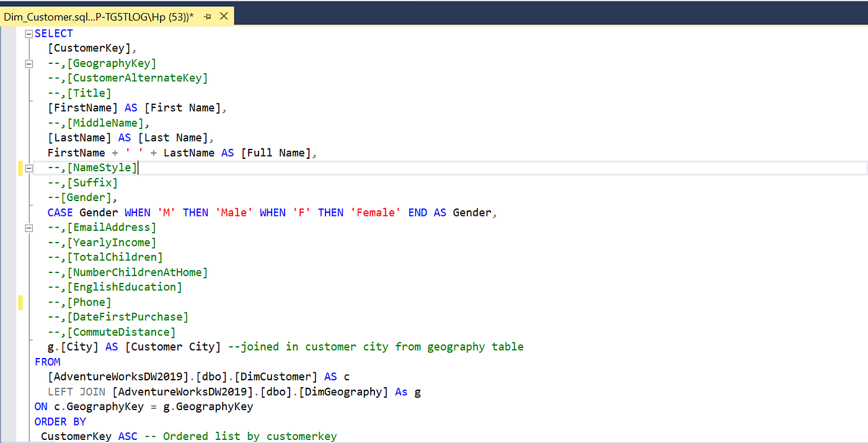
Task: Collapse the entire SELECT statement region
Action: click(x=29, y=33)
